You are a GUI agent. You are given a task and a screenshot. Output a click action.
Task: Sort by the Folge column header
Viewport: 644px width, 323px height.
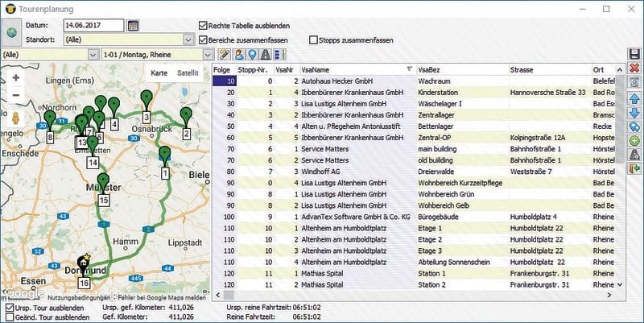tap(224, 70)
